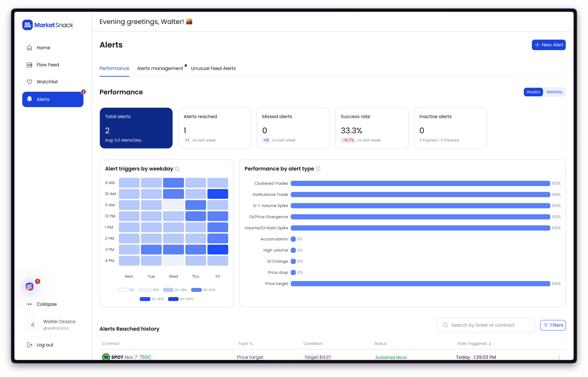
Task: Click the MarketSnack logo icon
Action: (27, 25)
